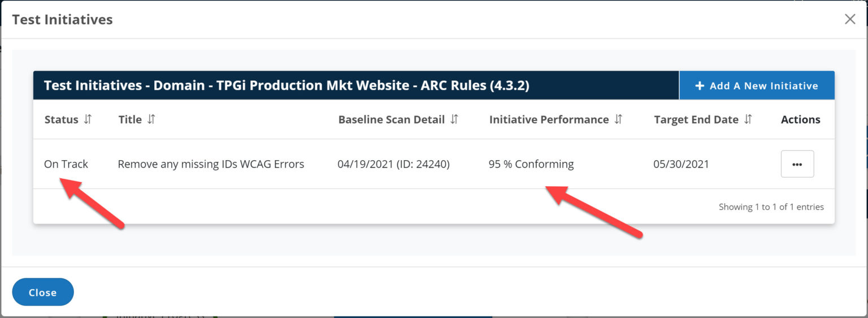Click the Showing 1 to 1 entries text
Image resolution: width=868 pixels, height=318 pixels.
771,207
